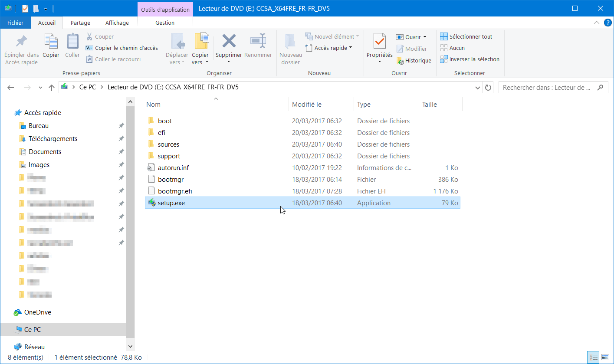Click the Propriétés checkmark icon

coord(380,41)
